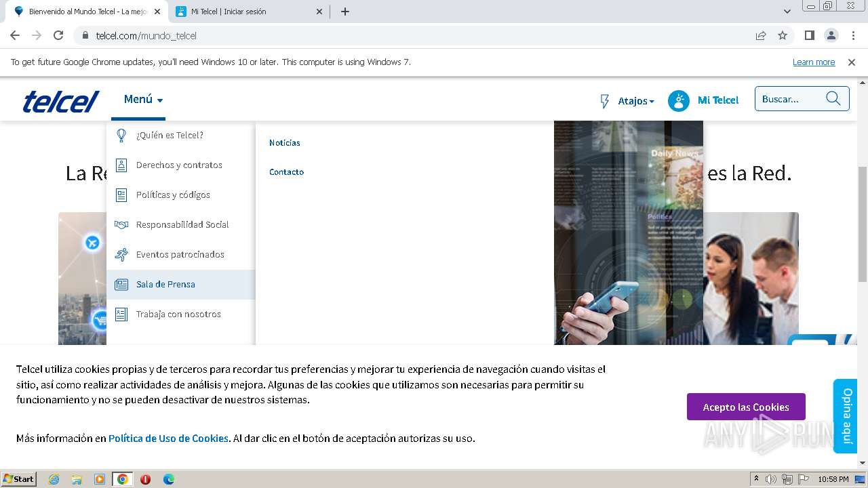Click the browser back arrow
This screenshot has width=868, height=488.
(x=15, y=35)
